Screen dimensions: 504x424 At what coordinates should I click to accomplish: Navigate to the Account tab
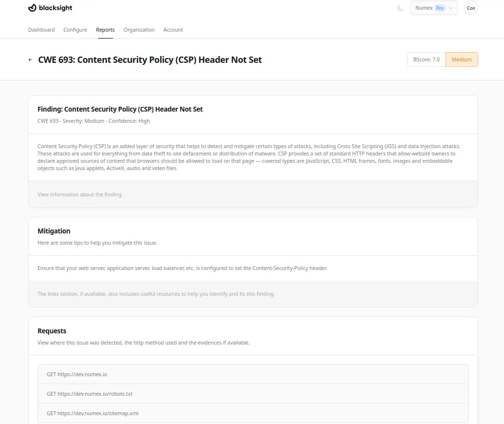coord(173,30)
